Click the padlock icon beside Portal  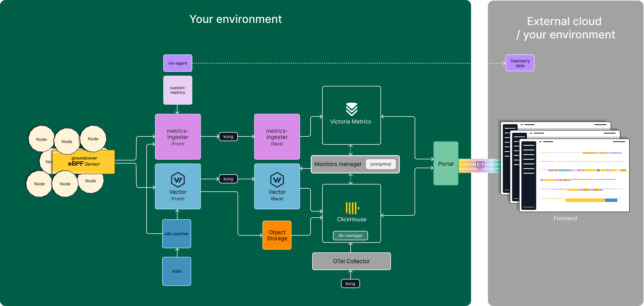(480, 165)
